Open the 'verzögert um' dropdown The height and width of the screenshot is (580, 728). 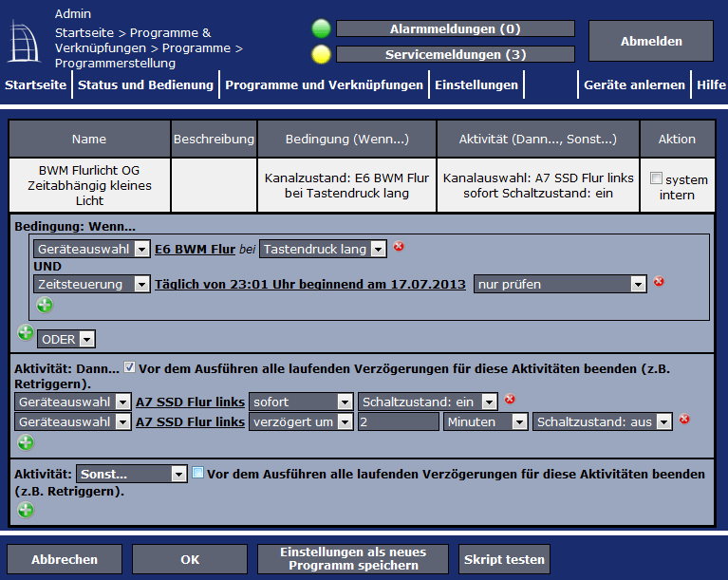coord(301,421)
